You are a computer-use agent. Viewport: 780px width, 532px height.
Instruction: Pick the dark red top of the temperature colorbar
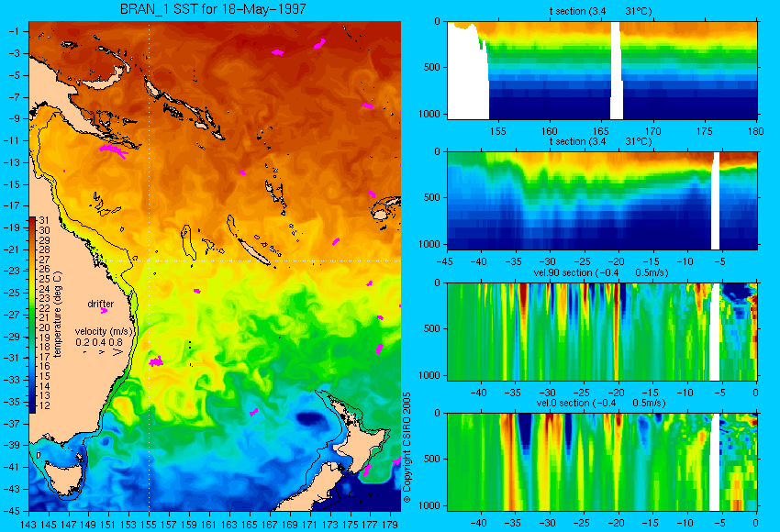tap(32, 220)
